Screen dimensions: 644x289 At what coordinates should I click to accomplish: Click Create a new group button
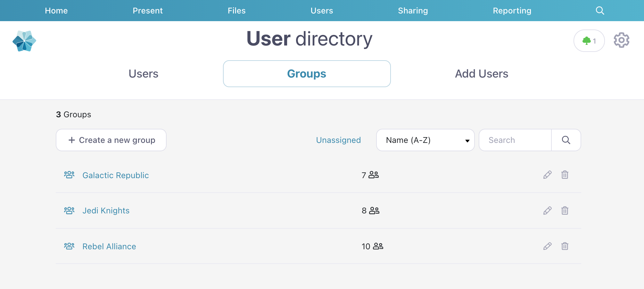(x=111, y=140)
